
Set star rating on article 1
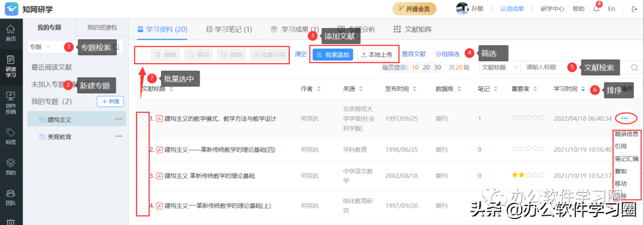pyautogui.click(x=528, y=118)
